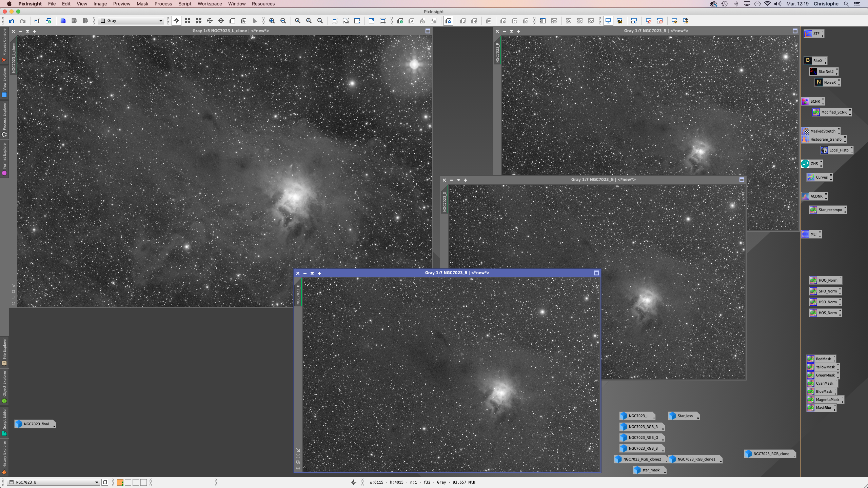Open the Gray channel dropdown
The width and height of the screenshot is (868, 488).
161,21
